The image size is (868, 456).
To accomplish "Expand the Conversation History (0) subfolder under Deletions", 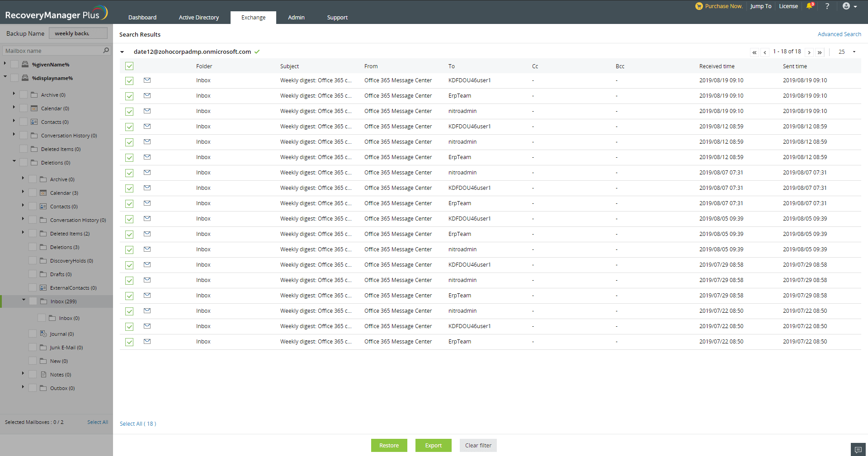I will pyautogui.click(x=23, y=219).
